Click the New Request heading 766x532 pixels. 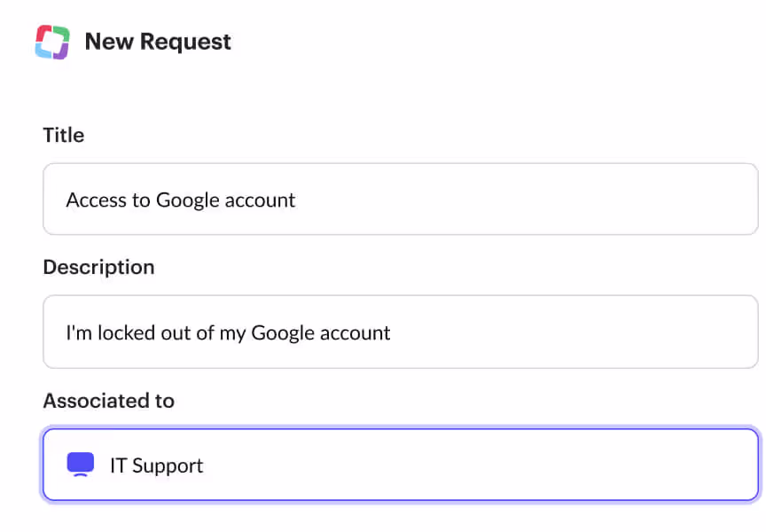point(158,41)
